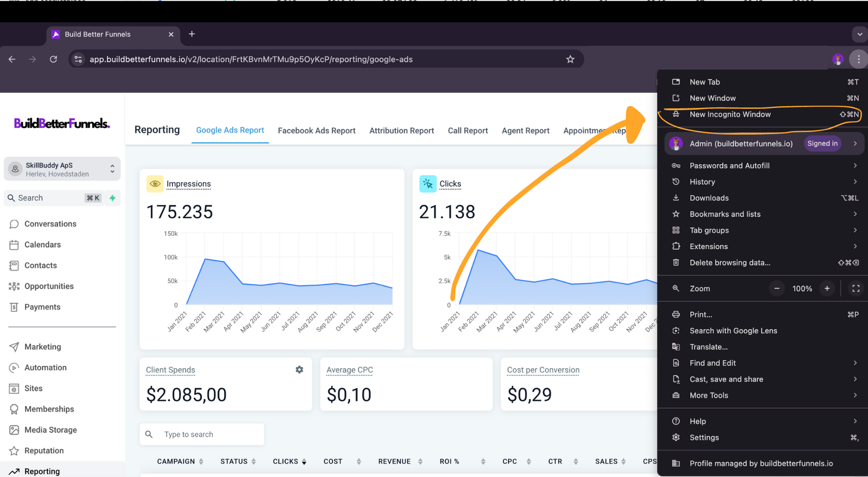The width and height of the screenshot is (868, 477).
Task: Open a new browser tab with plus button
Action: pos(192,34)
